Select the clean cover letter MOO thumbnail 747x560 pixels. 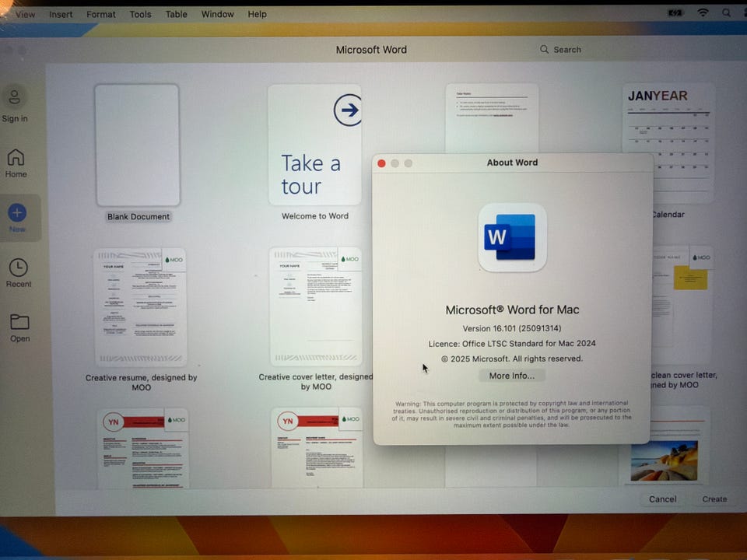pos(682,305)
